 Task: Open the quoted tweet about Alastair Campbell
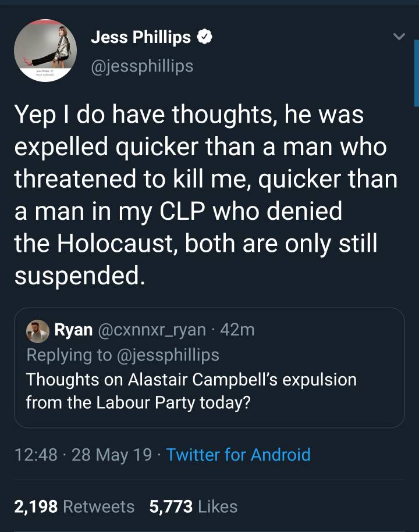click(191, 391)
